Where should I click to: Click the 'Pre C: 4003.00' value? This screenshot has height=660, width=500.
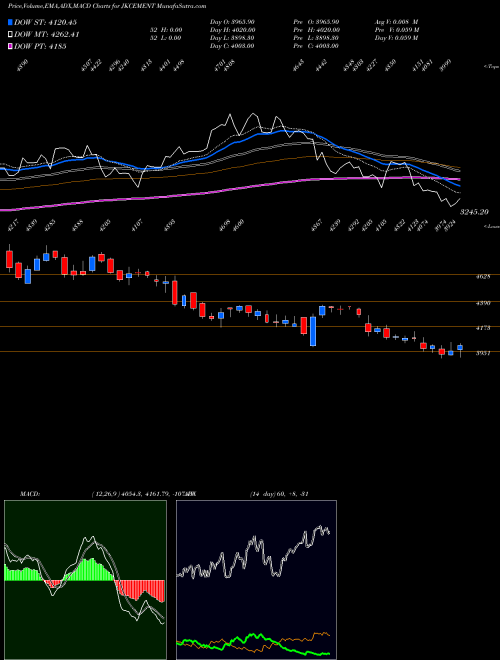tap(316, 46)
